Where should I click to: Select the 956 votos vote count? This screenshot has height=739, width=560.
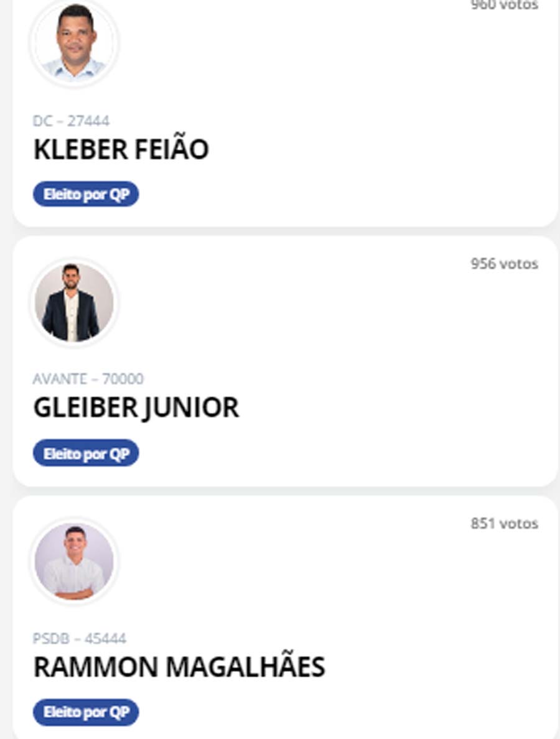[x=504, y=264]
